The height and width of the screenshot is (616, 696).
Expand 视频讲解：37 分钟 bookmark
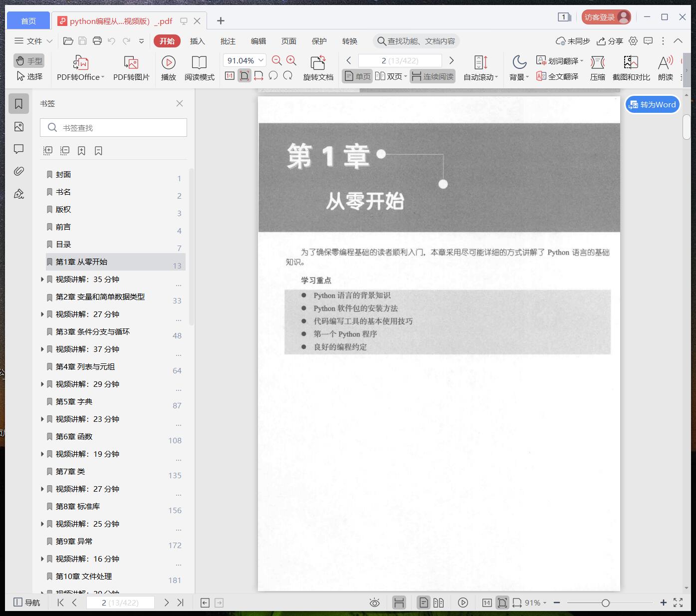coord(42,349)
